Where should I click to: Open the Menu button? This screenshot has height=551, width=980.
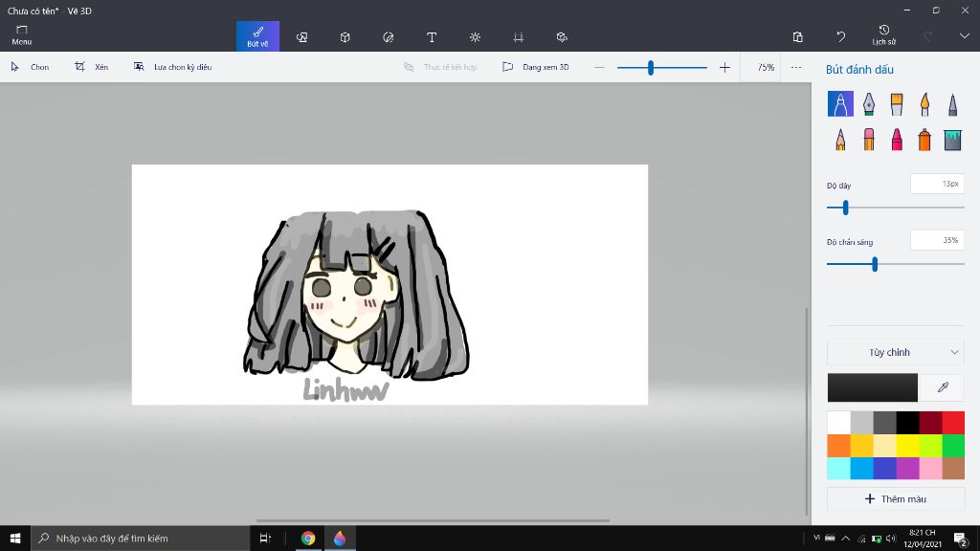pyautogui.click(x=22, y=35)
